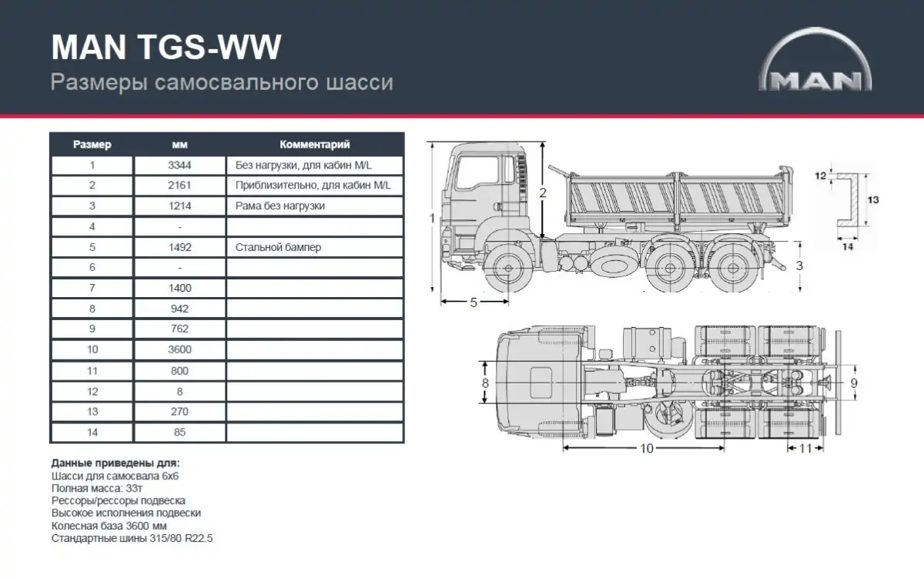Click the line Колесная база 3600 мм
Screen dimensions: 924x578
(109, 525)
